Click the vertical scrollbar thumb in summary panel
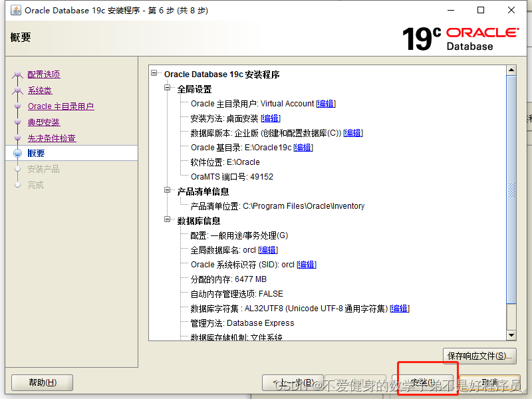Screen dimensions: 532x399 [x=511, y=190]
